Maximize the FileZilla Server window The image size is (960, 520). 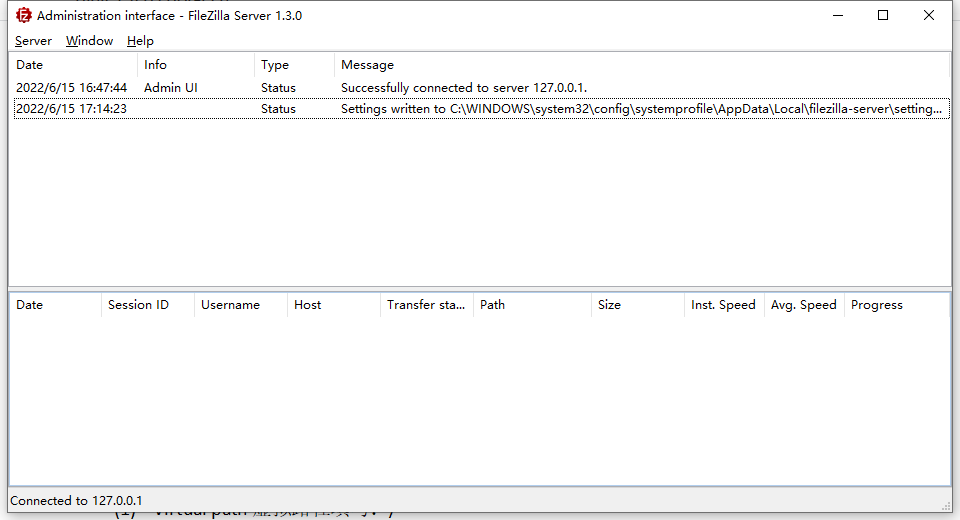[883, 15]
